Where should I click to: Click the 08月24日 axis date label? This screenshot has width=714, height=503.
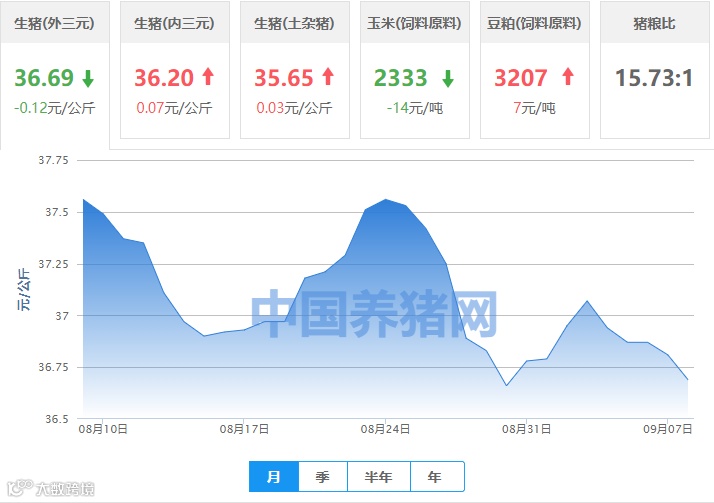(x=385, y=429)
